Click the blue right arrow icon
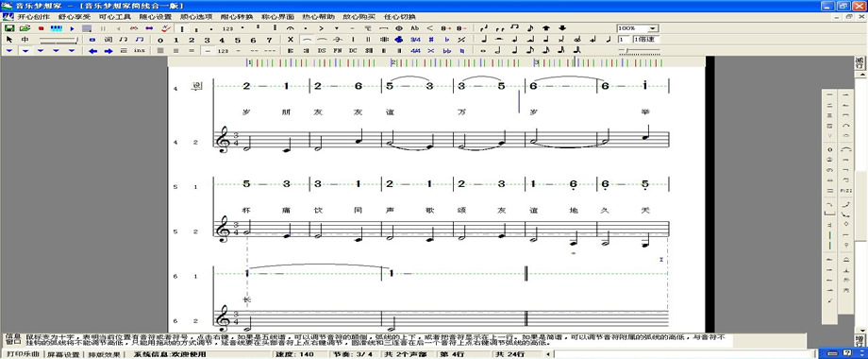868x359 pixels. [108, 51]
